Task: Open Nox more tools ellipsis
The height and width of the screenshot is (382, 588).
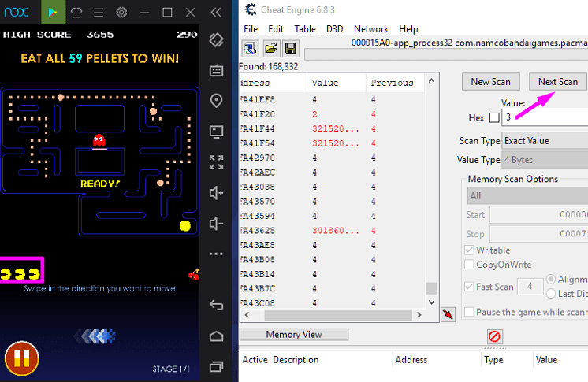Action: tap(217, 254)
